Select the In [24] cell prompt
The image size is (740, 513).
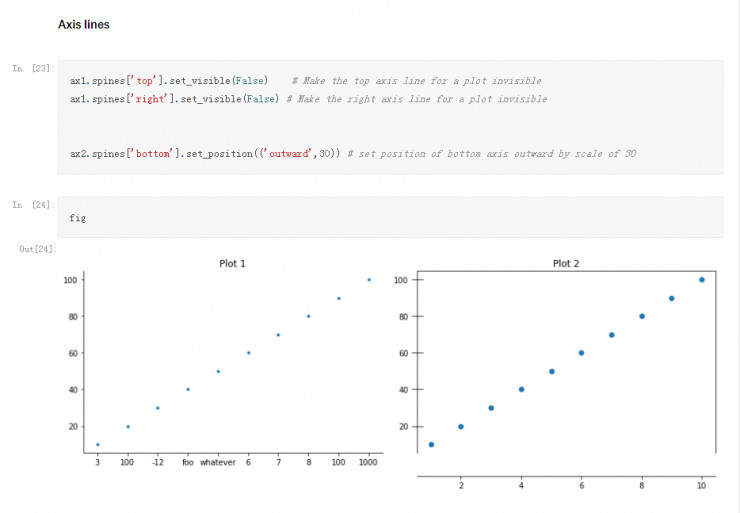tap(33, 204)
